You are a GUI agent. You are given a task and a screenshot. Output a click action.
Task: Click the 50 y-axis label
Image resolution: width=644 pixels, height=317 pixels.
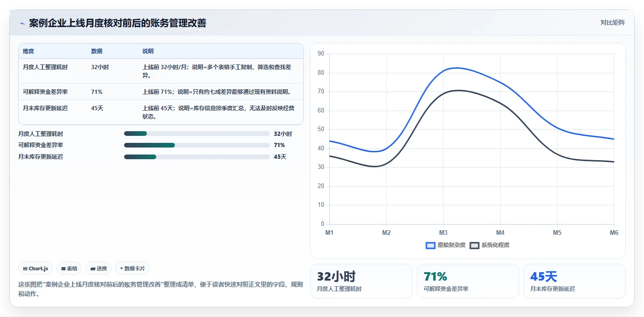[x=321, y=129]
